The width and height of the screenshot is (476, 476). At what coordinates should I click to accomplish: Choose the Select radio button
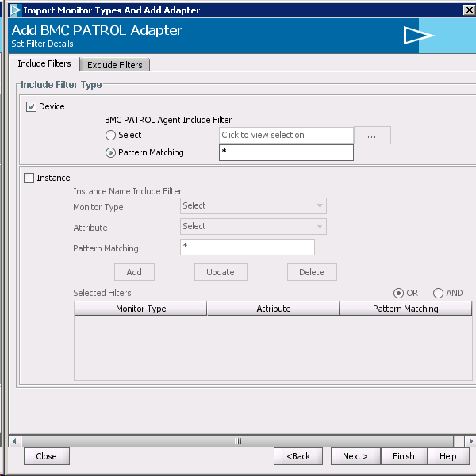111,136
